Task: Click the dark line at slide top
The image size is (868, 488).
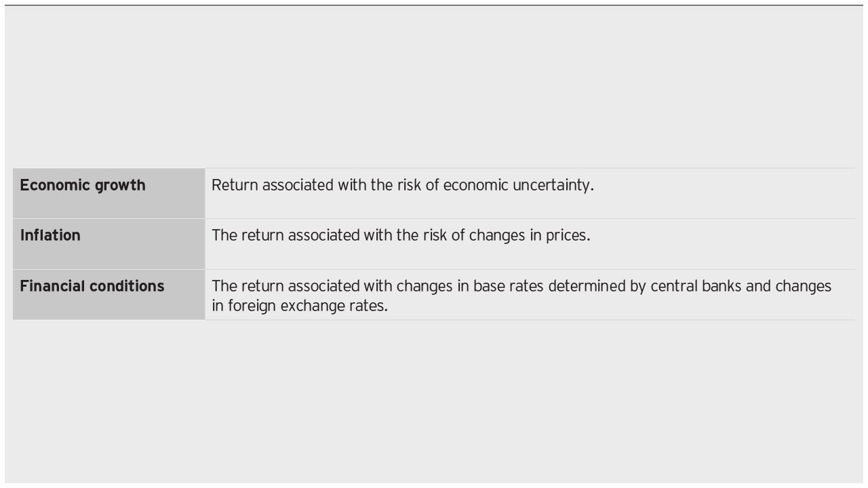Action: (x=434, y=5)
